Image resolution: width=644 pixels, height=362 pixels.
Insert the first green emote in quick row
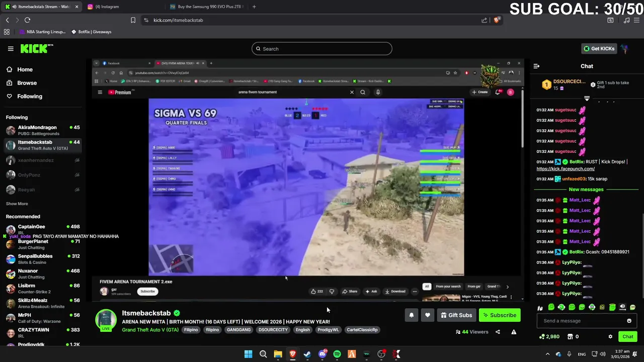click(551, 307)
